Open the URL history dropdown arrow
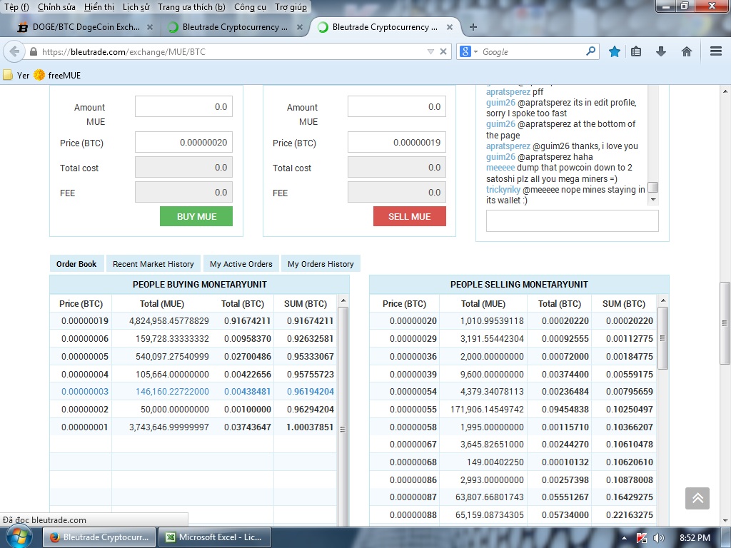This screenshot has width=756, height=548. tap(430, 51)
